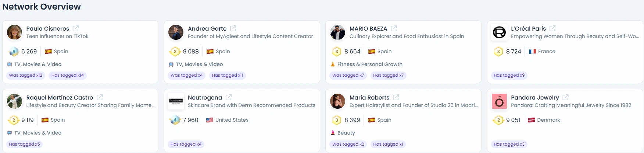Image resolution: width=644 pixels, height=153 pixels.
Task: Click 'Has tagged x1' tag on Maria Roberts
Action: coord(388,144)
